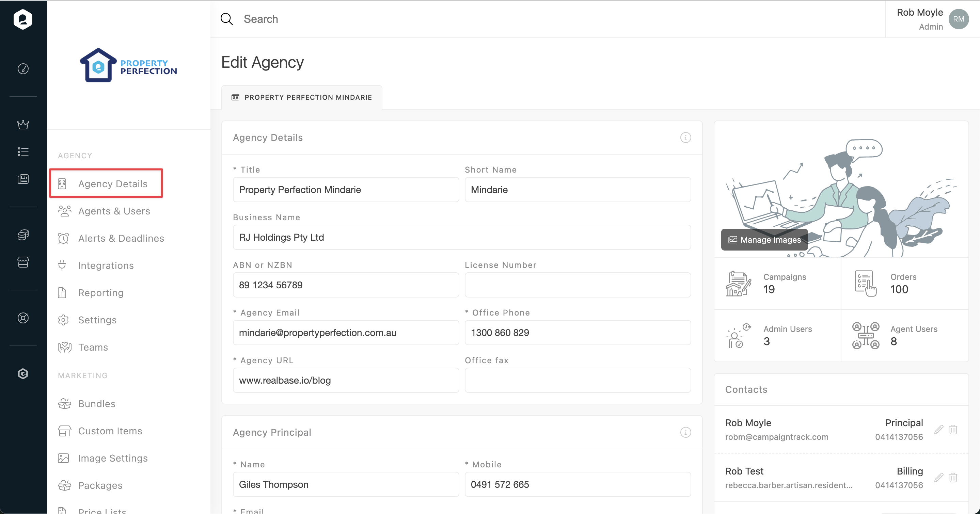This screenshot has width=980, height=514.
Task: Click the empty License Number field
Action: pos(578,285)
